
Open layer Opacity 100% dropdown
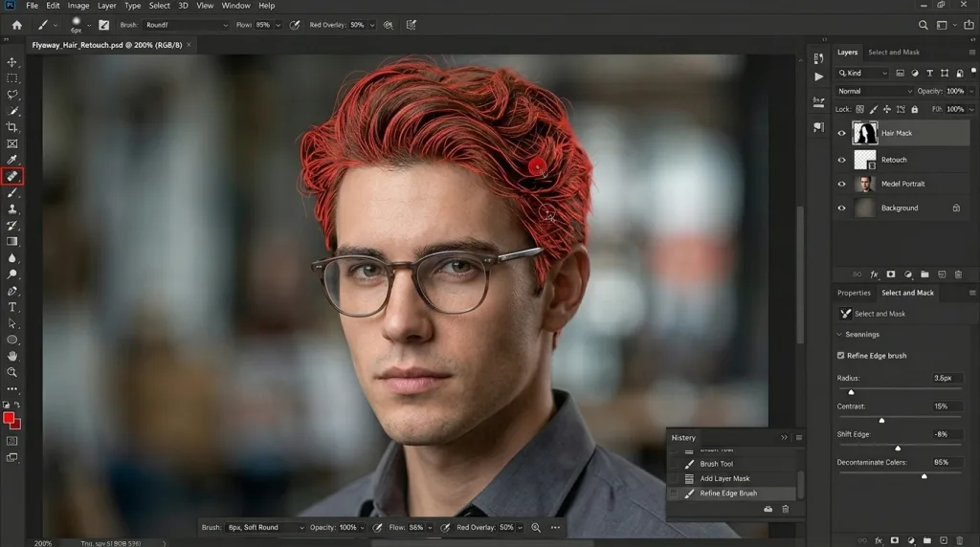click(x=971, y=91)
